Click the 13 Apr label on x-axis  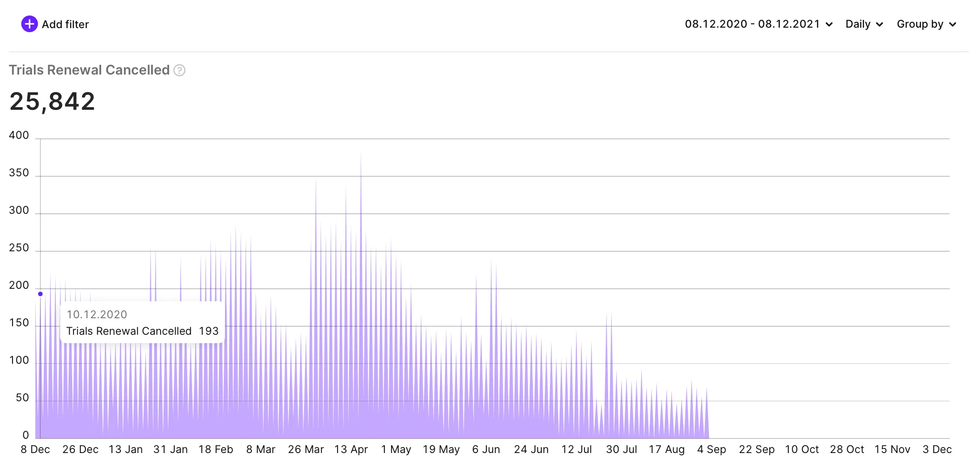[351, 449]
